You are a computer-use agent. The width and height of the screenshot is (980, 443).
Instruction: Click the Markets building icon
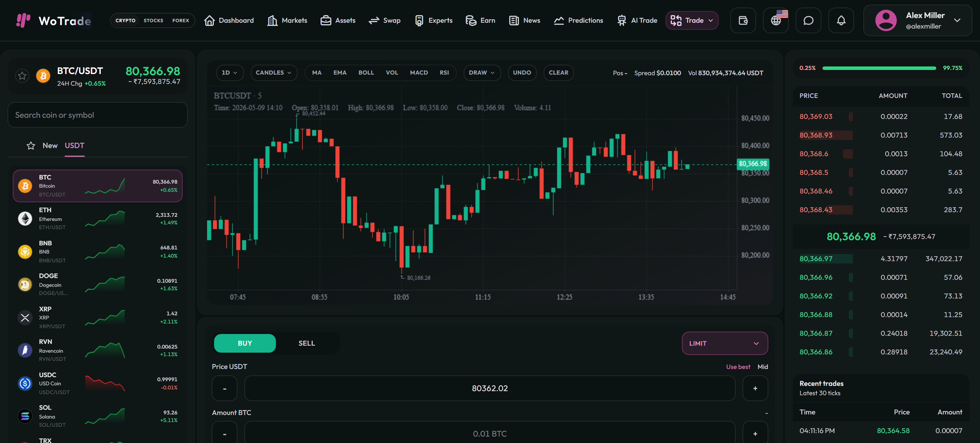coord(272,20)
